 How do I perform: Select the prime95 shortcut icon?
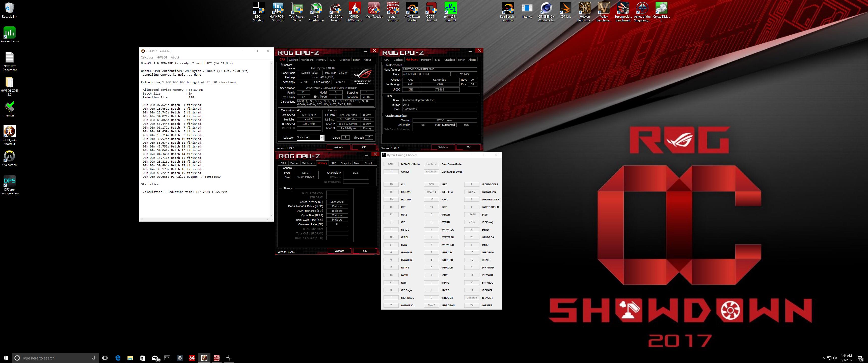(450, 12)
